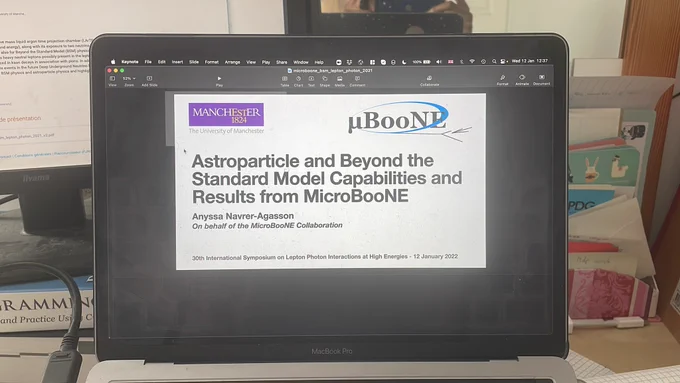Image resolution: width=680 pixels, height=383 pixels.
Task: Open the Format menu in menu bar
Action: [x=212, y=62]
